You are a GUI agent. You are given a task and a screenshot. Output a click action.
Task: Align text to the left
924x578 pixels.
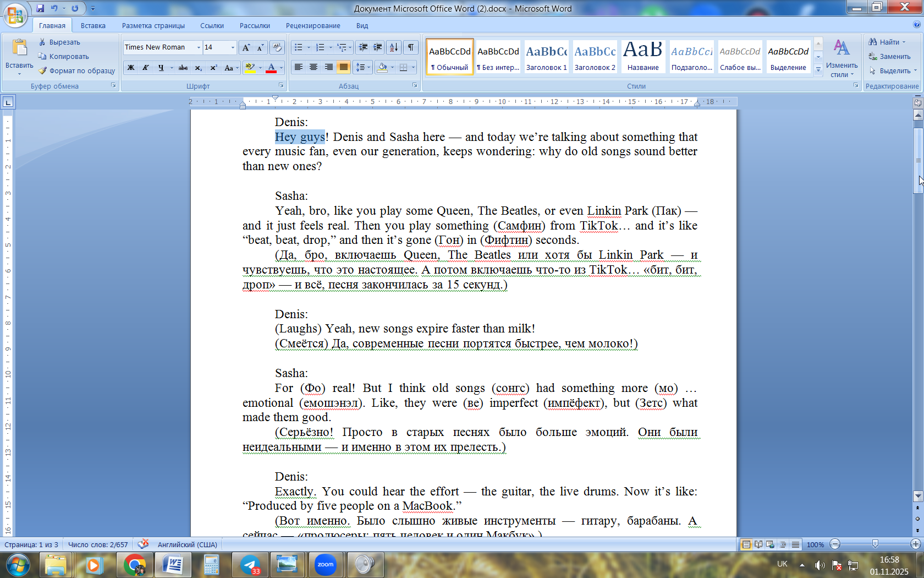[299, 68]
